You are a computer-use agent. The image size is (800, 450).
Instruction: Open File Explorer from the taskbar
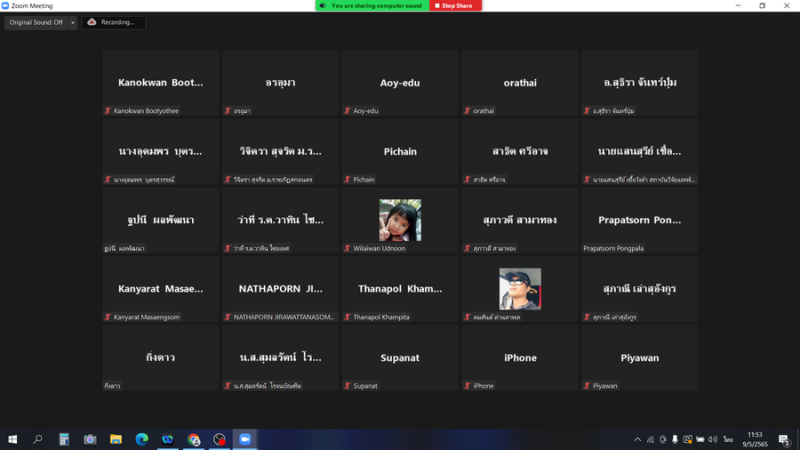pos(116,439)
